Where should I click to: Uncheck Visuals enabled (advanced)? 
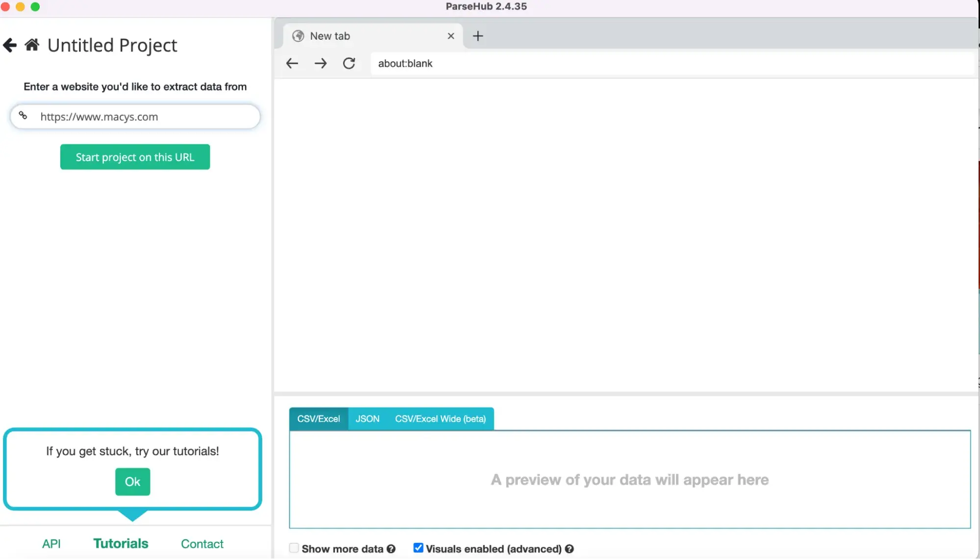coord(418,548)
